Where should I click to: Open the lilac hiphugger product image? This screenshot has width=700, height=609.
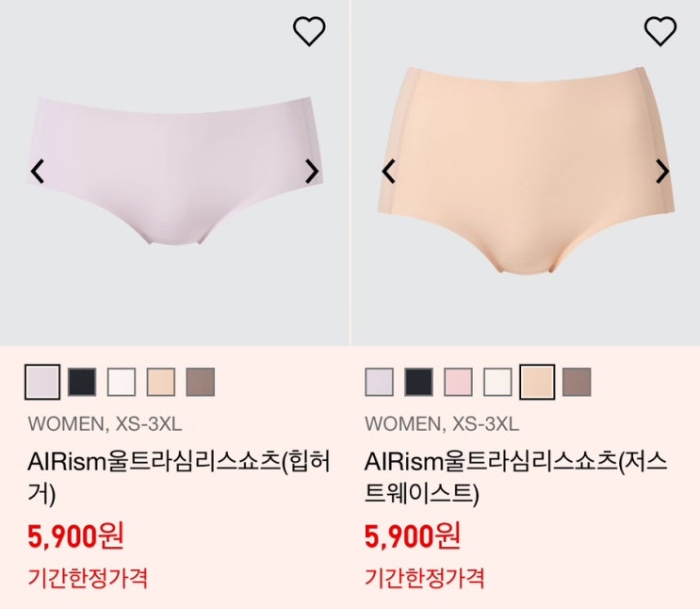174,173
